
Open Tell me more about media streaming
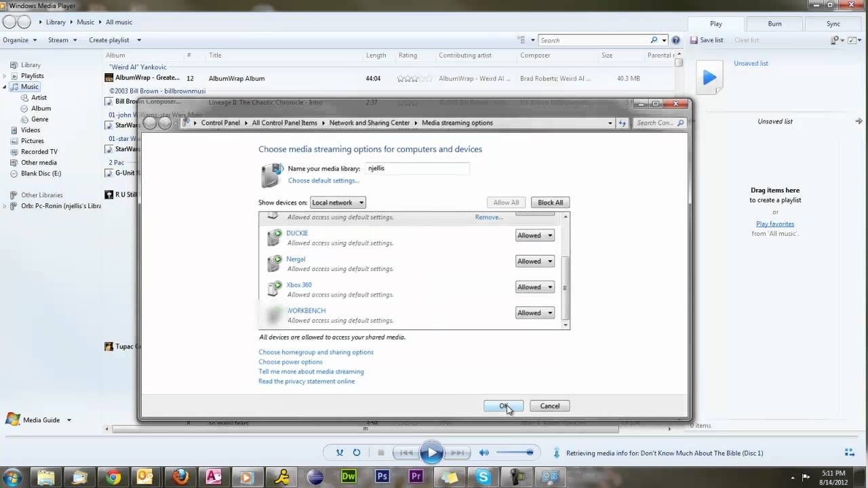[x=311, y=371]
